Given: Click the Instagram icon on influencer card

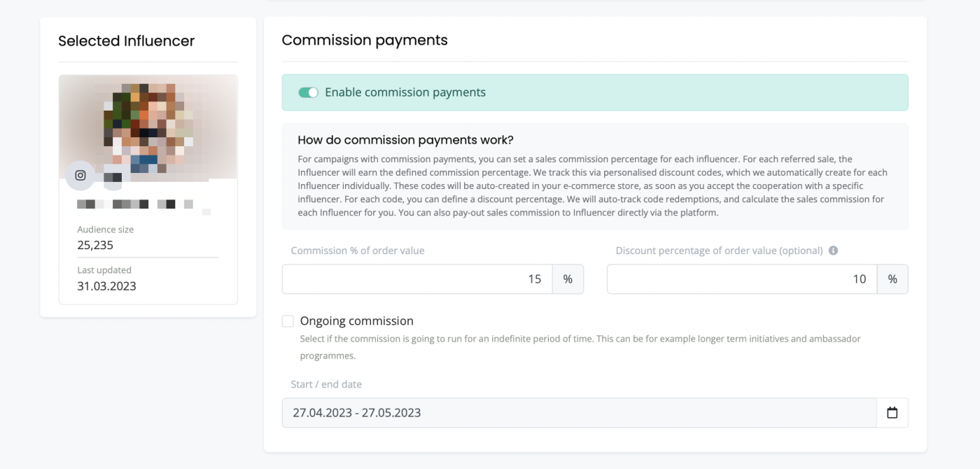Looking at the screenshot, I should (x=80, y=176).
